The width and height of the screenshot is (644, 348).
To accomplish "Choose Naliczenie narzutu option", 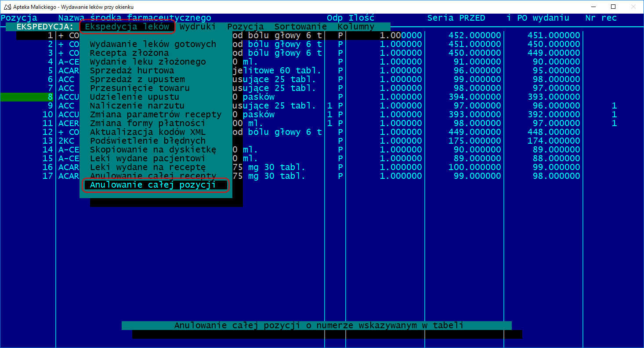I will [137, 106].
